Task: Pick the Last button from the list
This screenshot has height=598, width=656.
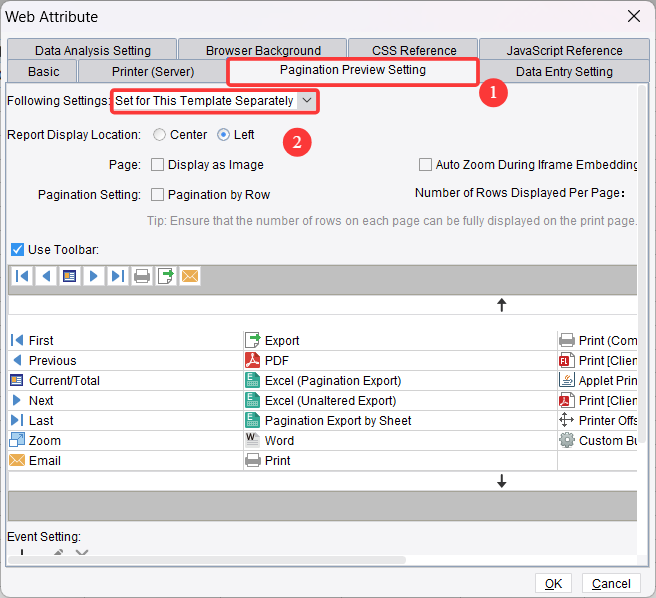Action: pos(125,420)
